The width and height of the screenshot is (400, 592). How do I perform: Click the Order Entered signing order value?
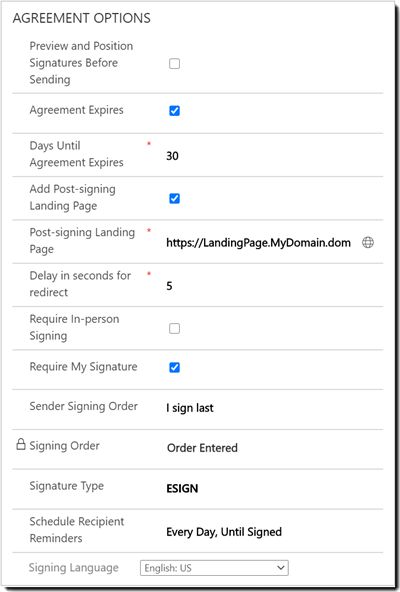click(202, 448)
